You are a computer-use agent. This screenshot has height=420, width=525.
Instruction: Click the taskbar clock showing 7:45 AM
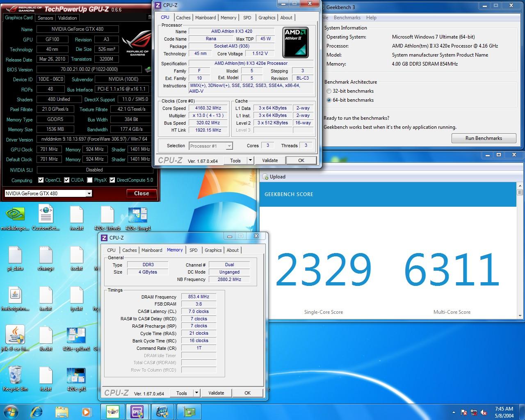point(504,412)
